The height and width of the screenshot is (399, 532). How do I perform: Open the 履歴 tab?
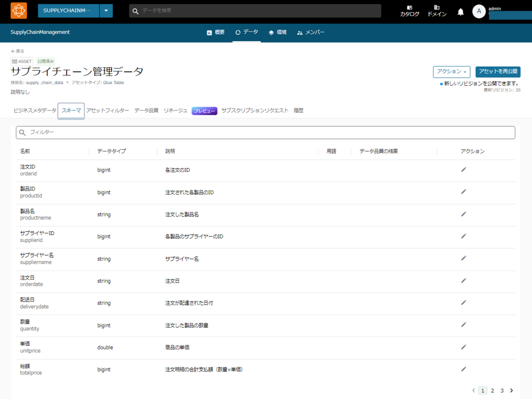click(x=298, y=110)
